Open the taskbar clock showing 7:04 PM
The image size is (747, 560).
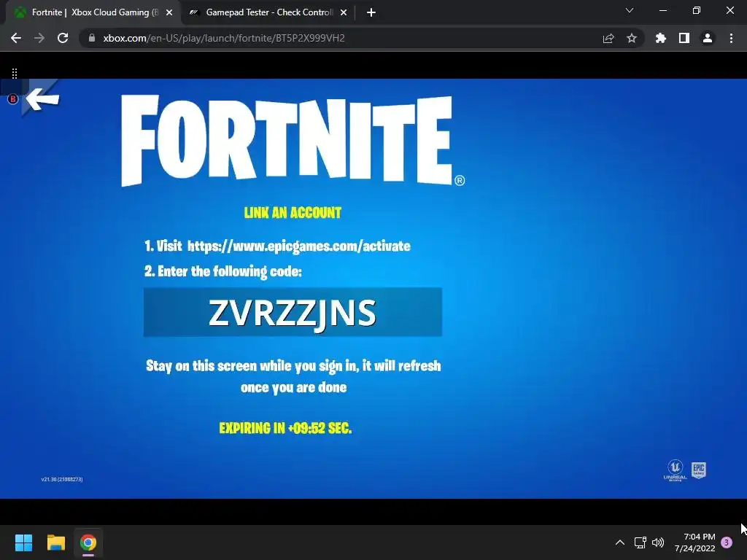pyautogui.click(x=695, y=542)
